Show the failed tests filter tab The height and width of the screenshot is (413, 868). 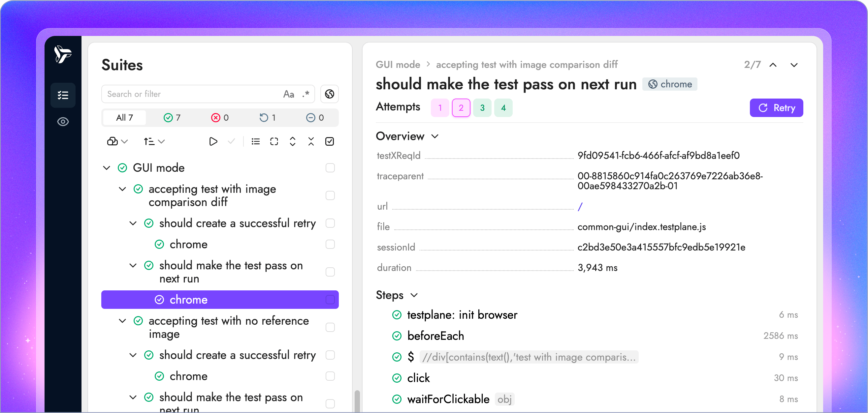pos(220,117)
